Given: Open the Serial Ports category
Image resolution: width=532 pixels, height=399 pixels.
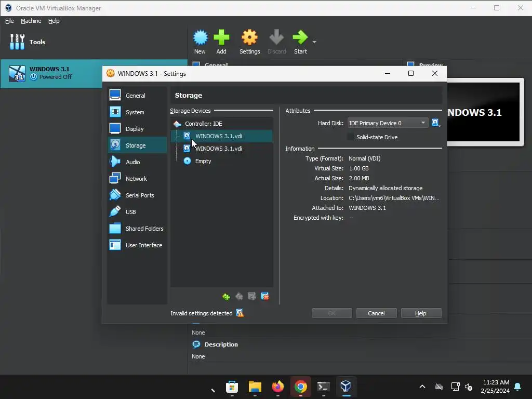Looking at the screenshot, I should coord(137,195).
